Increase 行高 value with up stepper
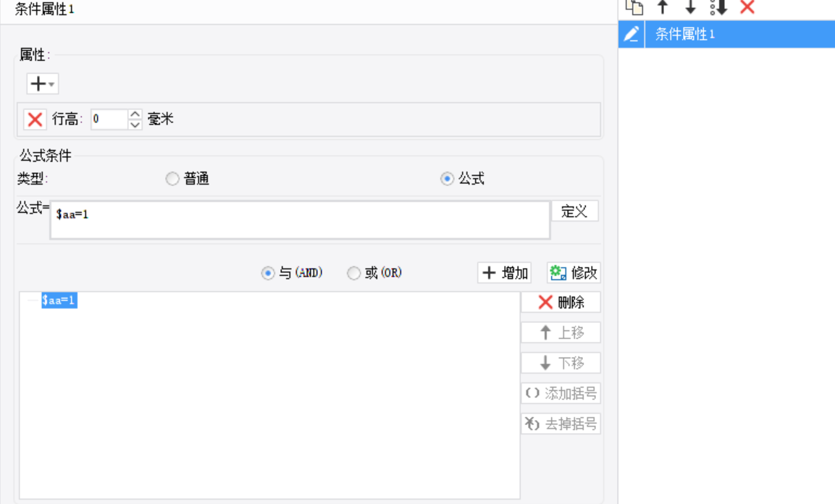Screen dimensions: 835x504 (x=135, y=114)
